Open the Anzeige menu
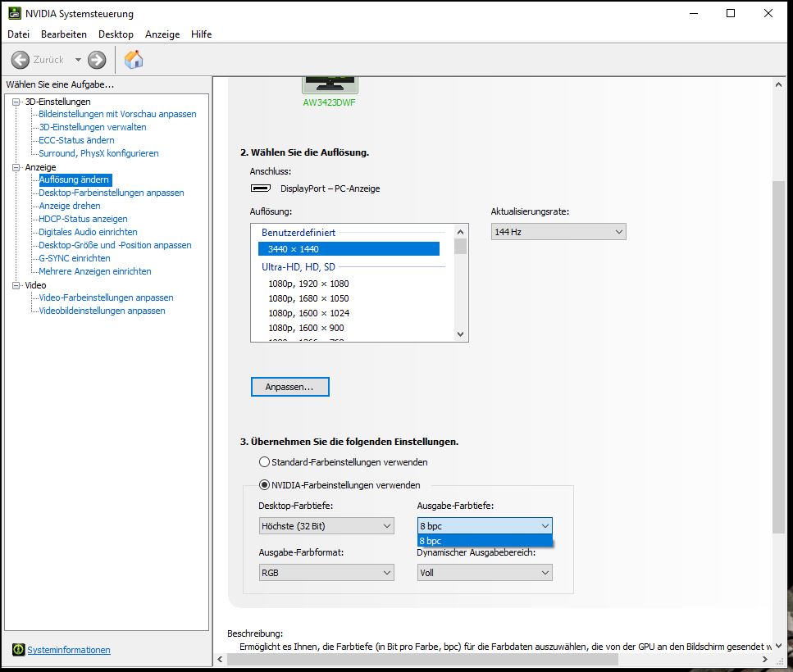 point(162,34)
